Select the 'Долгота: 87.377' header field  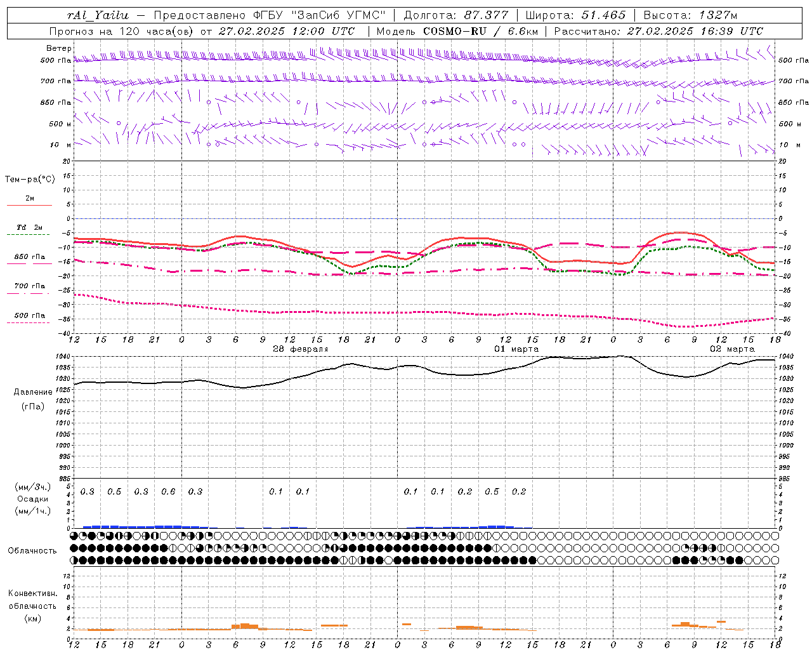456,16
